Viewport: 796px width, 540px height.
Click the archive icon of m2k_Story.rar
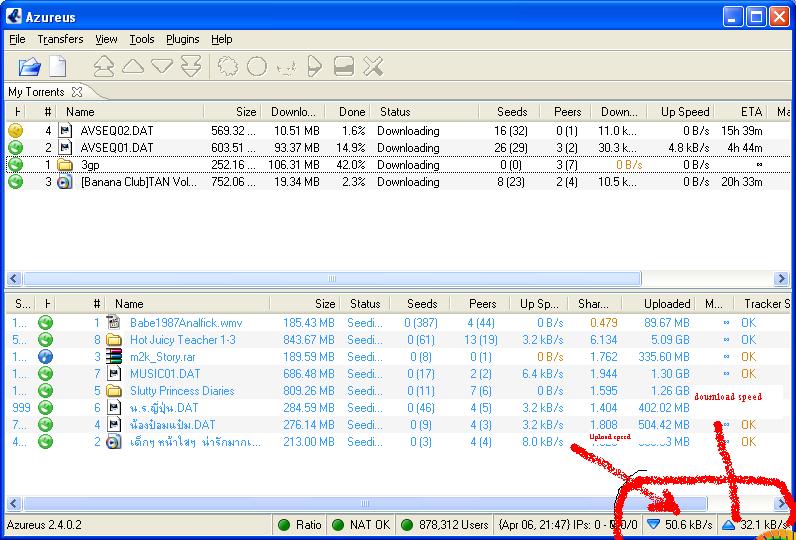pos(114,357)
